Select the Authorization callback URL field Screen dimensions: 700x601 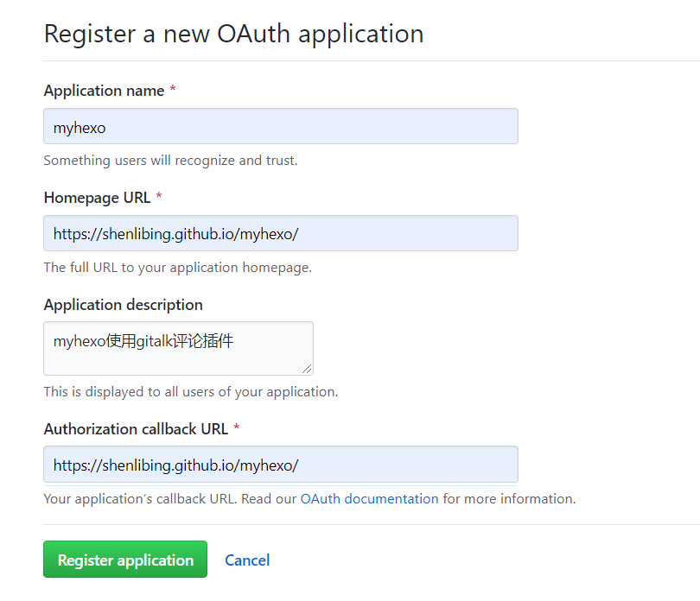[280, 465]
